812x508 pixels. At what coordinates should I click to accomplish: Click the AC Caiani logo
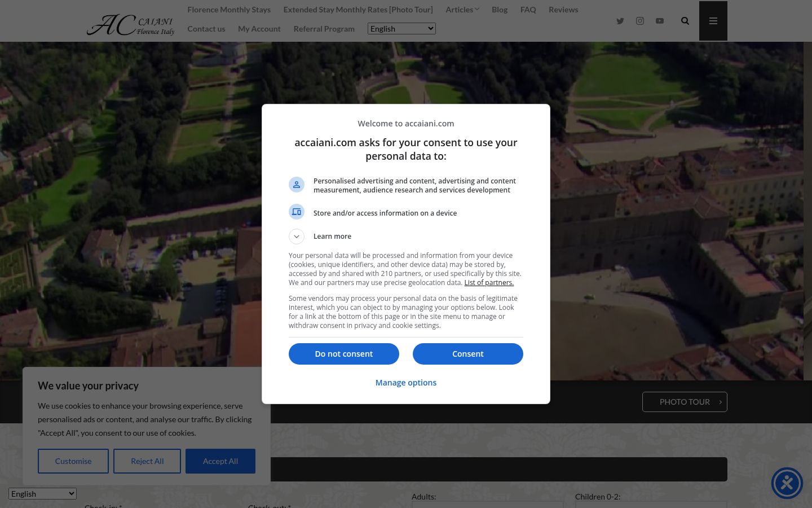pyautogui.click(x=131, y=25)
